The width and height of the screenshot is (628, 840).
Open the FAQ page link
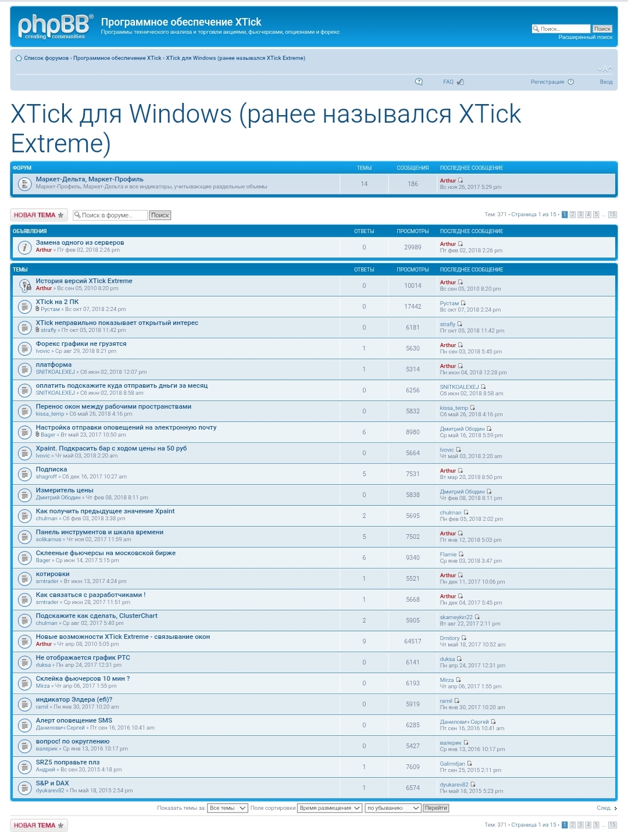point(448,82)
